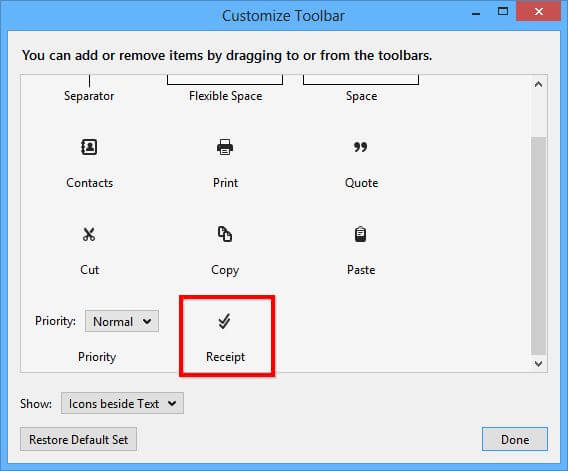
Task: Select the Copy icon
Action: coord(225,234)
